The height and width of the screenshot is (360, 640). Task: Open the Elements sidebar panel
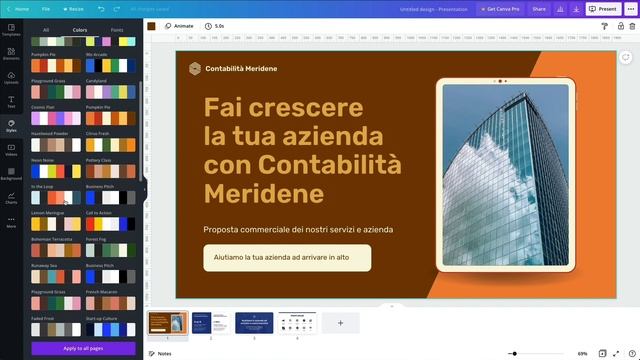(11, 53)
